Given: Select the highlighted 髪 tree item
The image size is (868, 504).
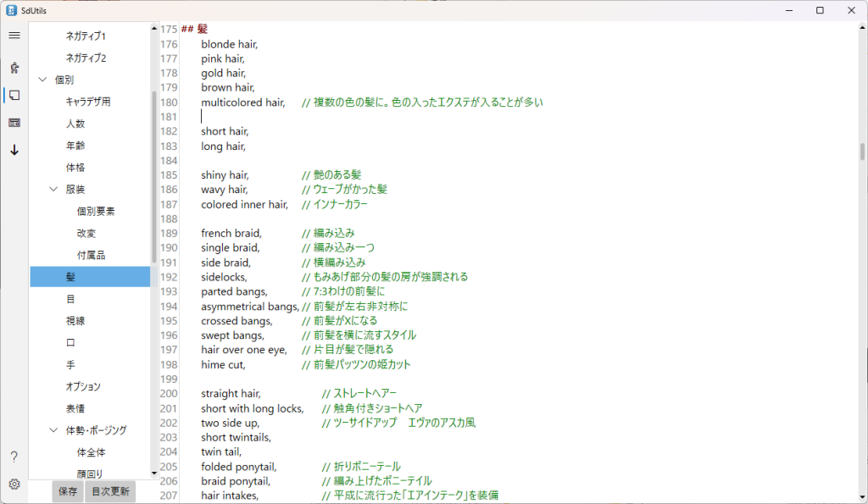Looking at the screenshot, I should (x=90, y=277).
